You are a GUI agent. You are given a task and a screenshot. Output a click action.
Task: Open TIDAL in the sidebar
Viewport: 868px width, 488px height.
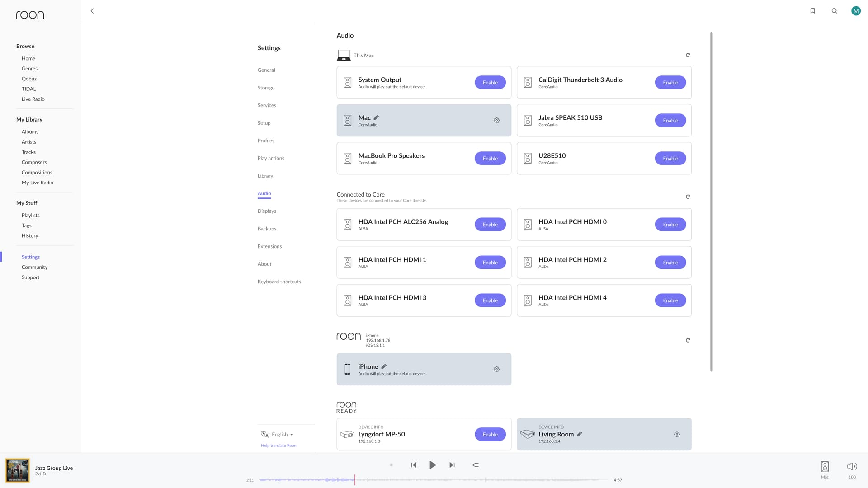[x=28, y=89]
